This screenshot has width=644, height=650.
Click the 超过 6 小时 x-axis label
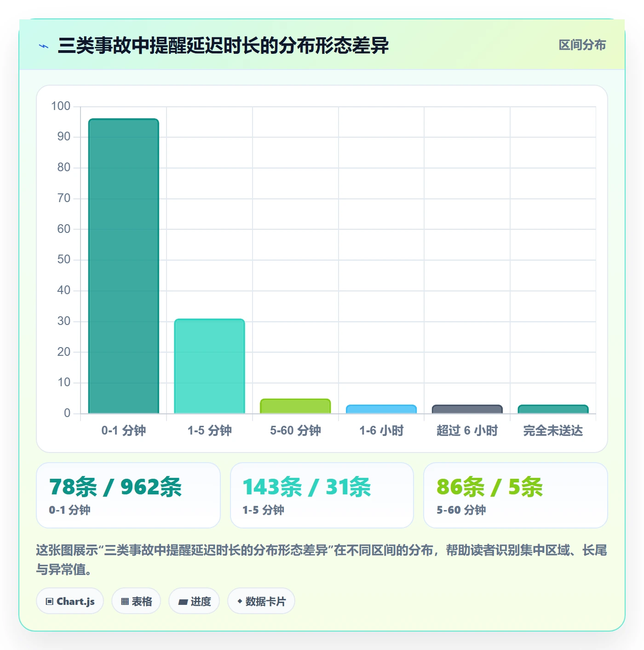tap(467, 430)
